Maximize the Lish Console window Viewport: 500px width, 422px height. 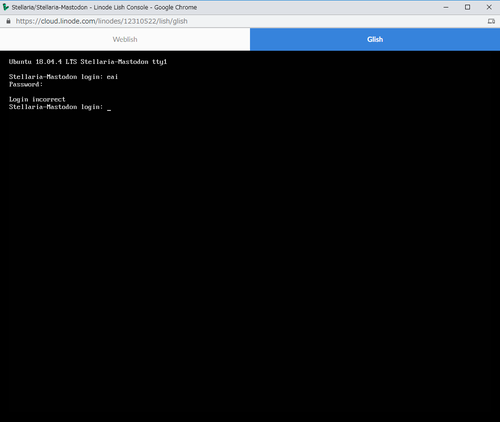pyautogui.click(x=468, y=7)
